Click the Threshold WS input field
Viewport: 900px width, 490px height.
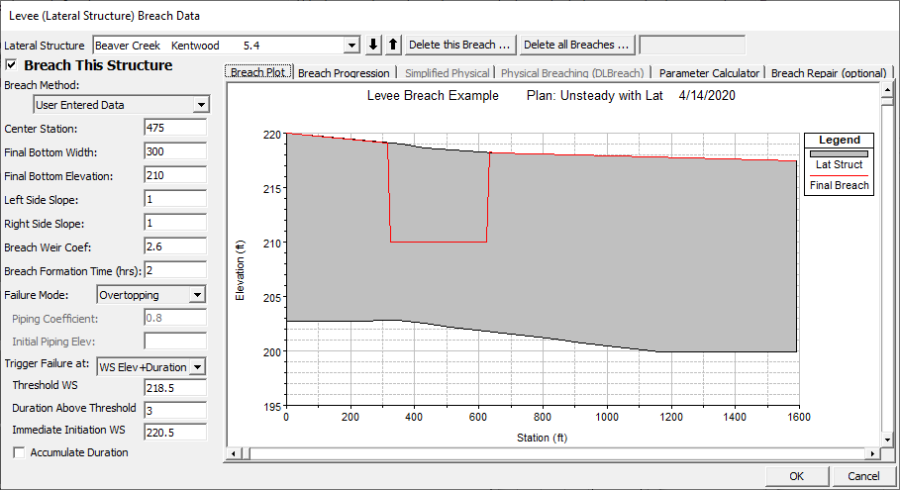tap(175, 386)
